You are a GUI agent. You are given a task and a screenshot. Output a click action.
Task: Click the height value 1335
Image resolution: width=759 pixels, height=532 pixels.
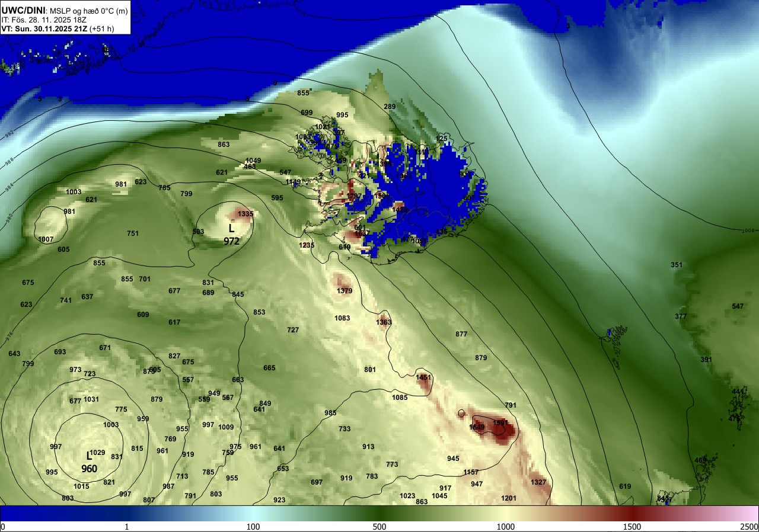pyautogui.click(x=245, y=214)
